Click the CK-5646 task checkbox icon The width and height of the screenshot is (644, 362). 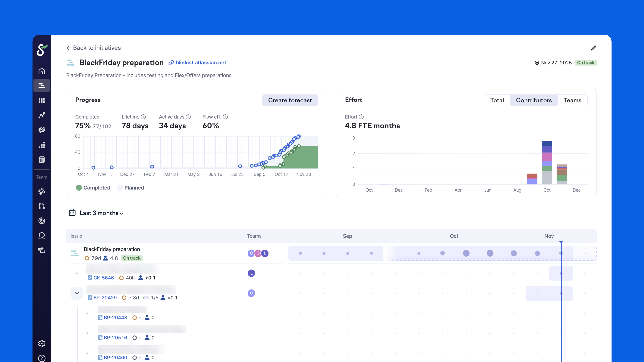click(x=90, y=278)
